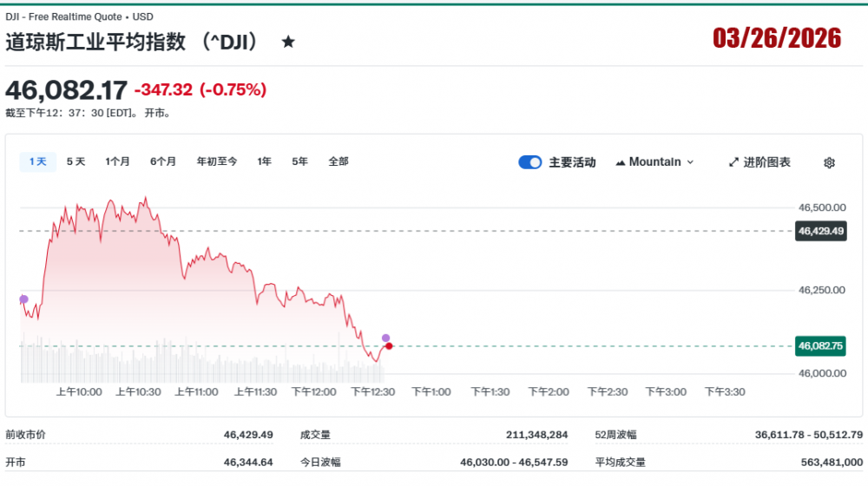Switch to the 5天 range
The width and height of the screenshot is (868, 486).
(x=76, y=161)
